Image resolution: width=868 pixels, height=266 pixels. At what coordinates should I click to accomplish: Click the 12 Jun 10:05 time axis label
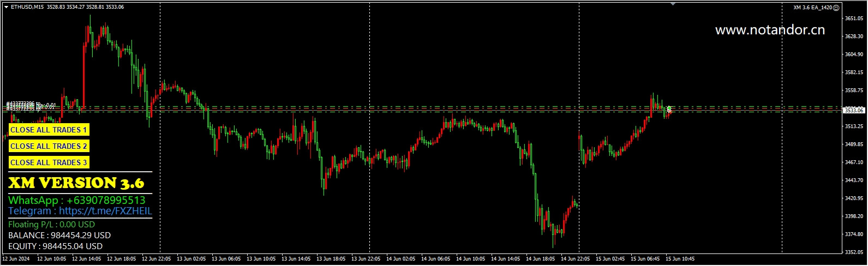[x=51, y=259]
